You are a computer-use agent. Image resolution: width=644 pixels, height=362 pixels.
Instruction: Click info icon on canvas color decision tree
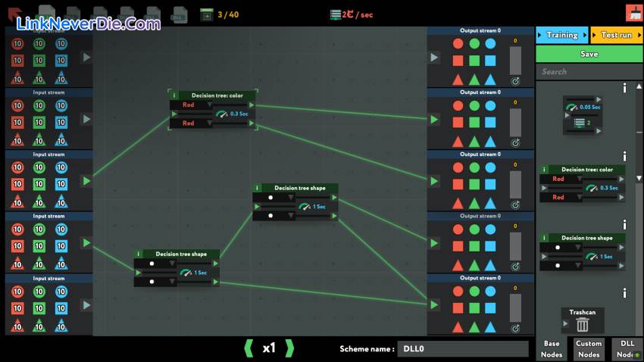[x=174, y=95]
